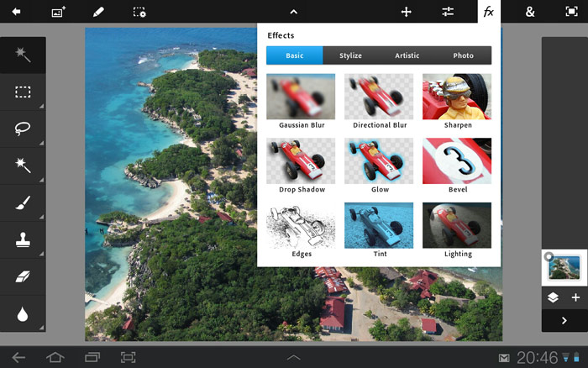The height and width of the screenshot is (368, 588).
Task: Collapse top toolbar with up chevron
Action: (293, 12)
